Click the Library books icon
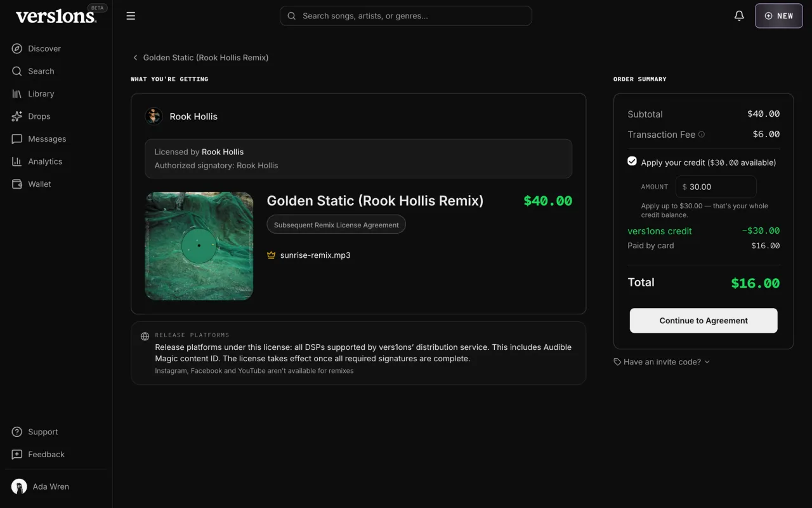The height and width of the screenshot is (508, 812). pyautogui.click(x=17, y=93)
